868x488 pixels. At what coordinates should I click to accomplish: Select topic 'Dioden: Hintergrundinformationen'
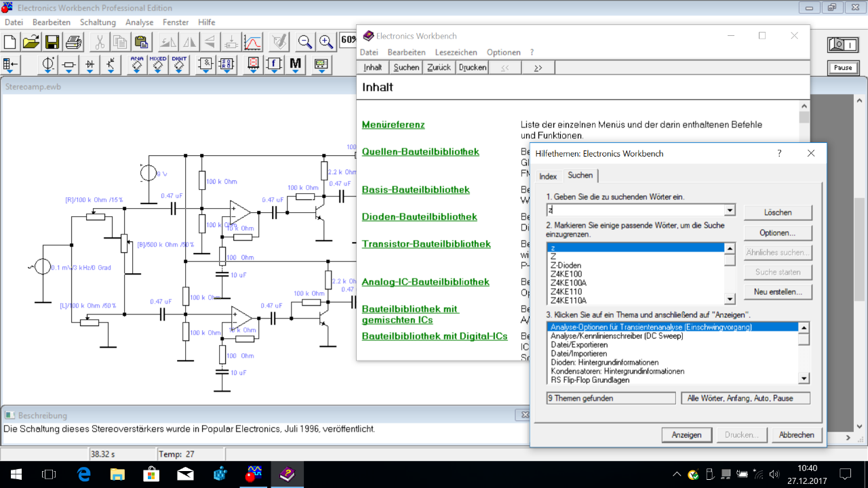(x=673, y=363)
